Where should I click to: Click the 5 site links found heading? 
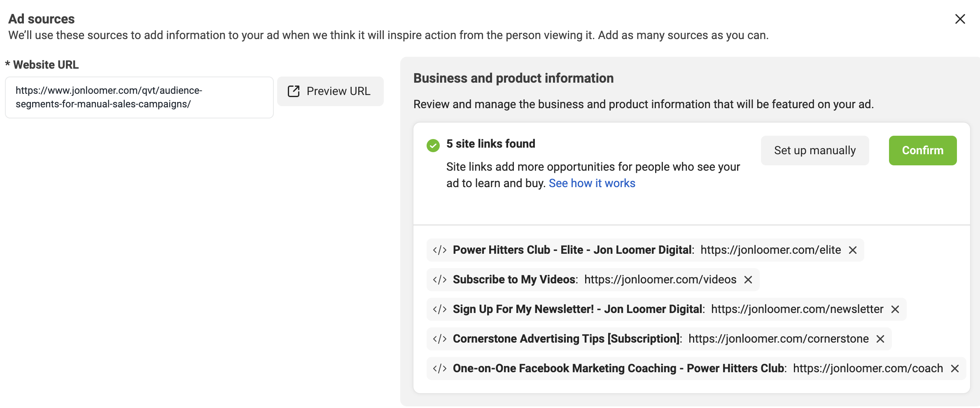(491, 144)
